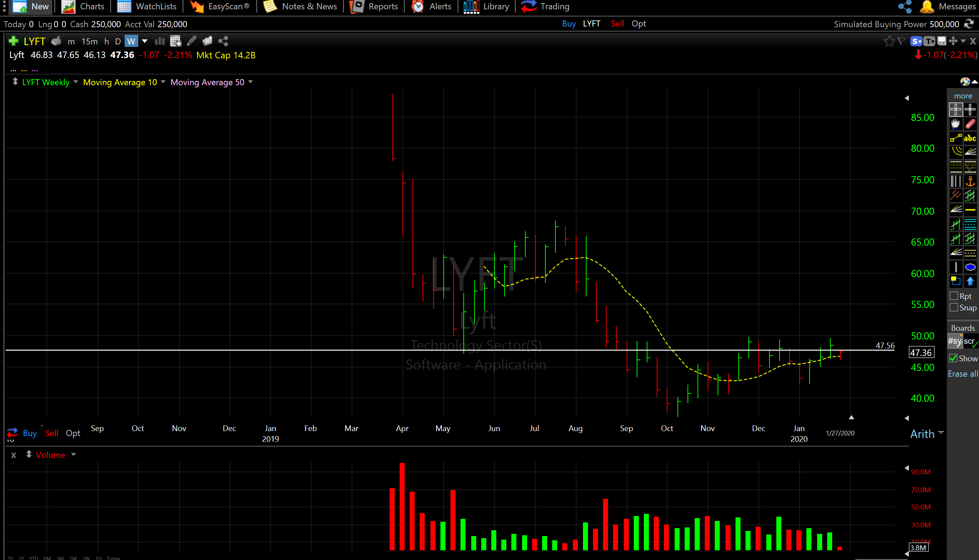The image size is (979, 560).
Task: Select the abc text annotation tool
Action: pyautogui.click(x=970, y=138)
